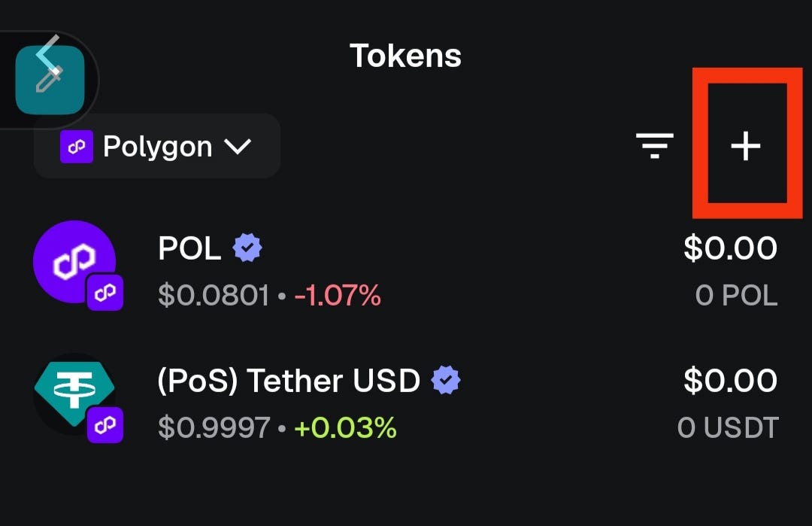This screenshot has width=812, height=526.
Task: Tap the POL purple token logo
Action: 74,261
